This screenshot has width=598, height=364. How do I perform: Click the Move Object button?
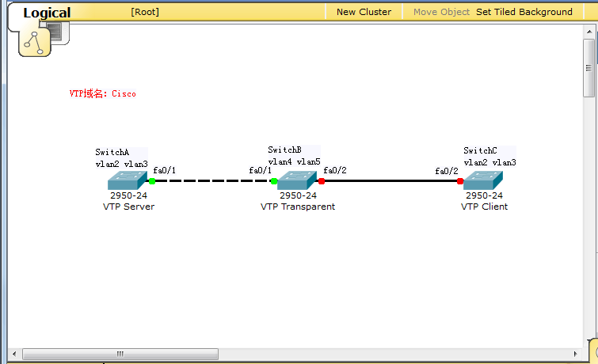coord(441,12)
